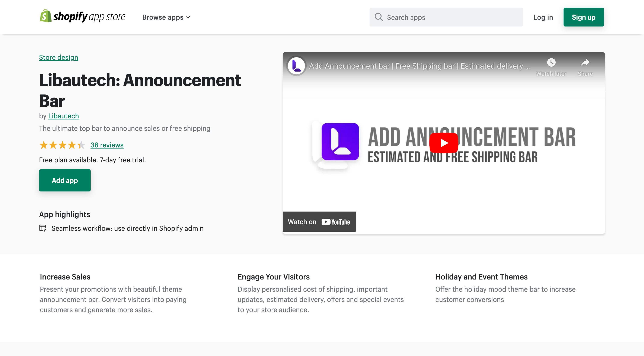Click the Libautech developer name link
Image resolution: width=644 pixels, height=356 pixels.
pyautogui.click(x=63, y=115)
